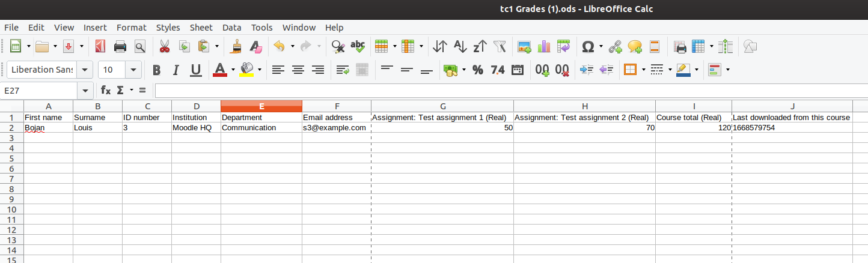Click the Insert Hyperlink icon
The image size is (868, 263).
click(615, 46)
